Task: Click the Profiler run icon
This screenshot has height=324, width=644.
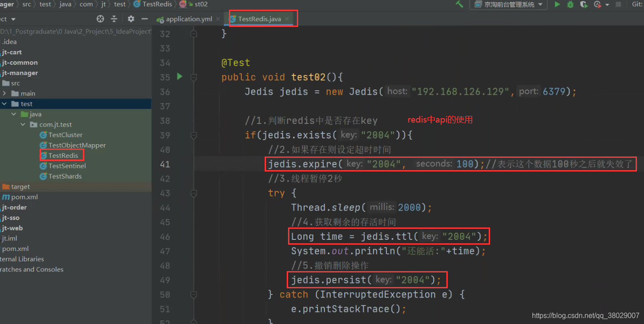Action: tap(597, 4)
